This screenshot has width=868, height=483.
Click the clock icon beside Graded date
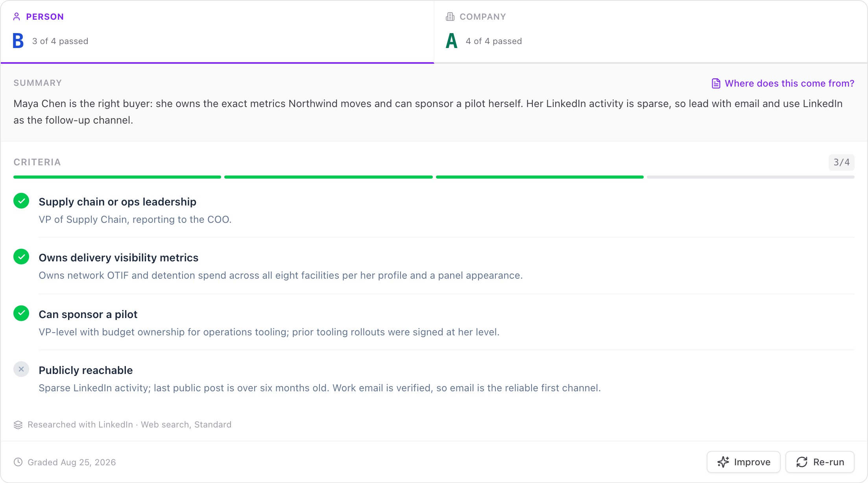(x=18, y=462)
